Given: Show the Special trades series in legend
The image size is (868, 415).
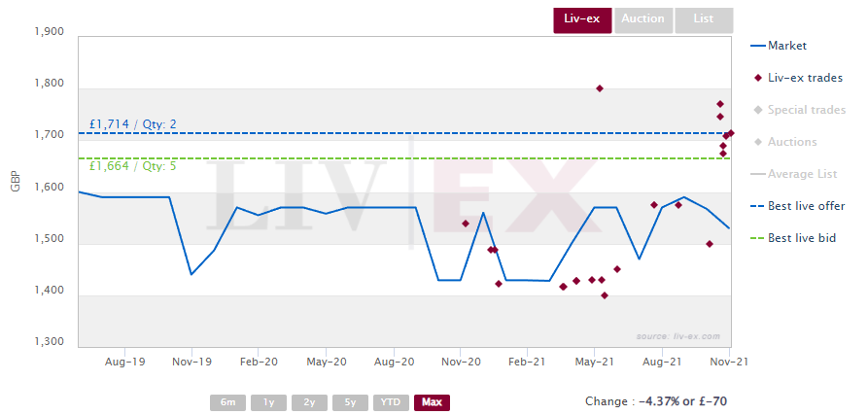Looking at the screenshot, I should pyautogui.click(x=806, y=110).
